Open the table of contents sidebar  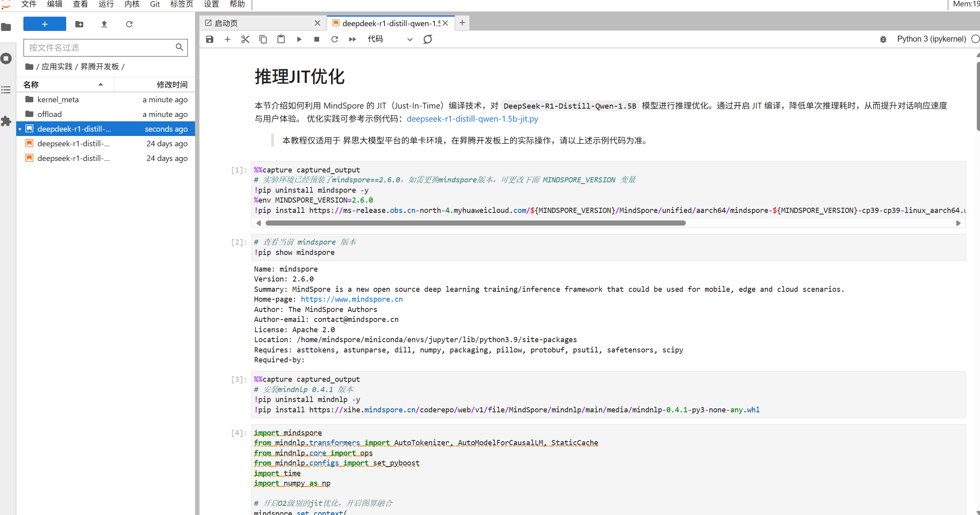[6, 90]
